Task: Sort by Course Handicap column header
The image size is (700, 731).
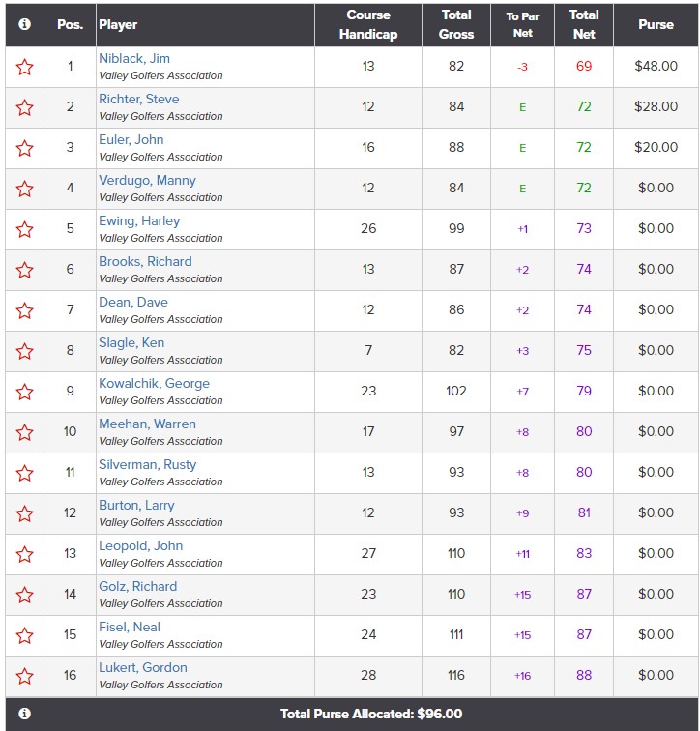Action: pyautogui.click(x=368, y=24)
